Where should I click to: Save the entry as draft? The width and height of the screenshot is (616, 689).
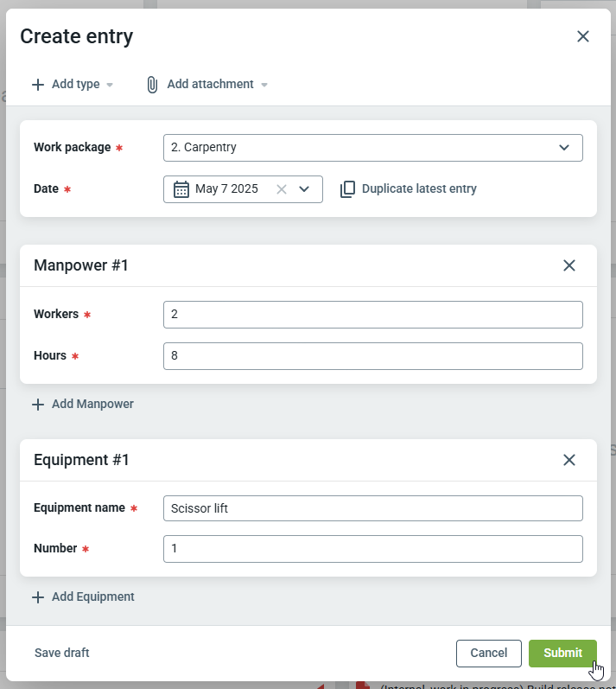click(61, 654)
